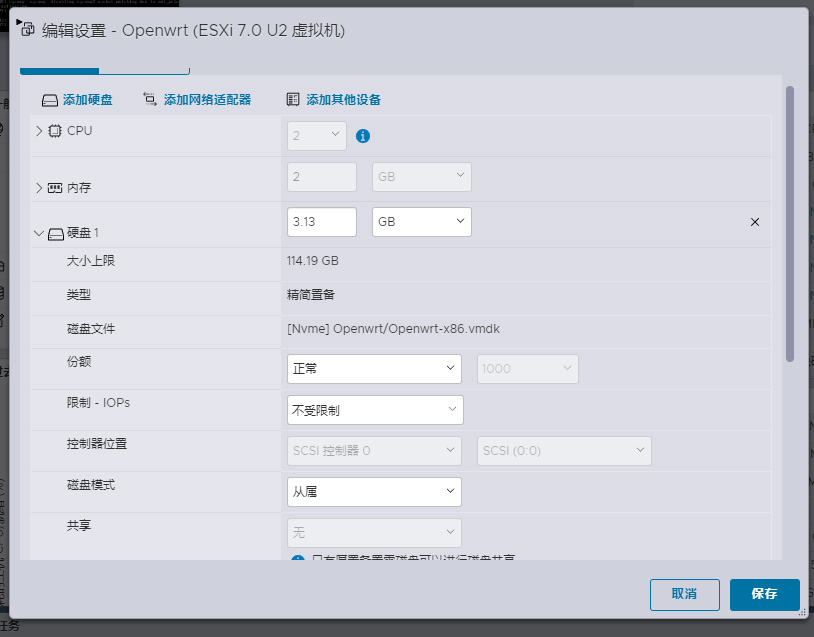814x637 pixels.
Task: Select the second VM options tab
Action: click(144, 70)
